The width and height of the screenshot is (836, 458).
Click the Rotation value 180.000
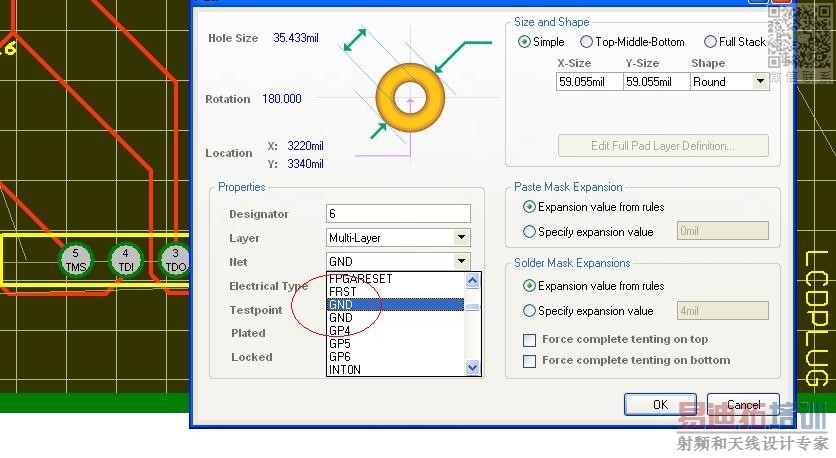[x=282, y=99]
